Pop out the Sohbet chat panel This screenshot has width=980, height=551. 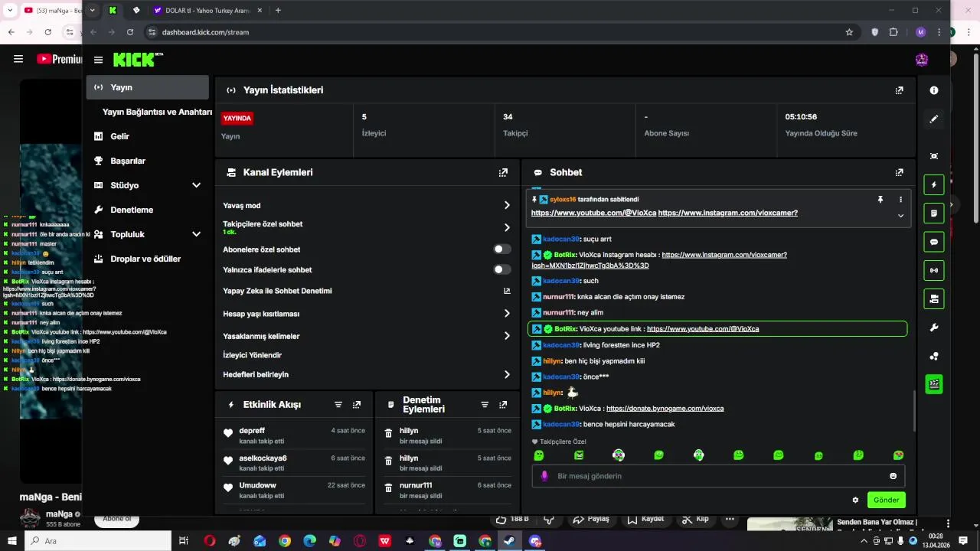click(899, 173)
